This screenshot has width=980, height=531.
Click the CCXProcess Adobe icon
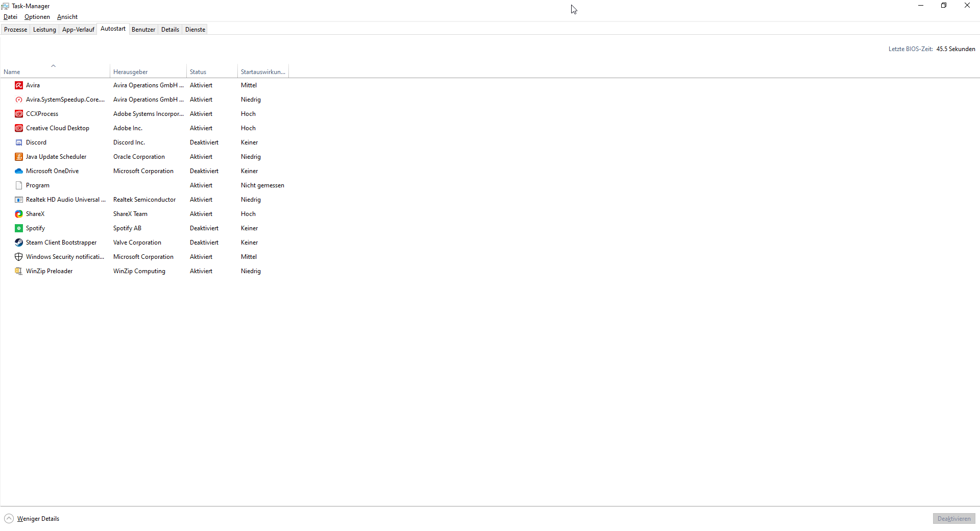point(19,114)
